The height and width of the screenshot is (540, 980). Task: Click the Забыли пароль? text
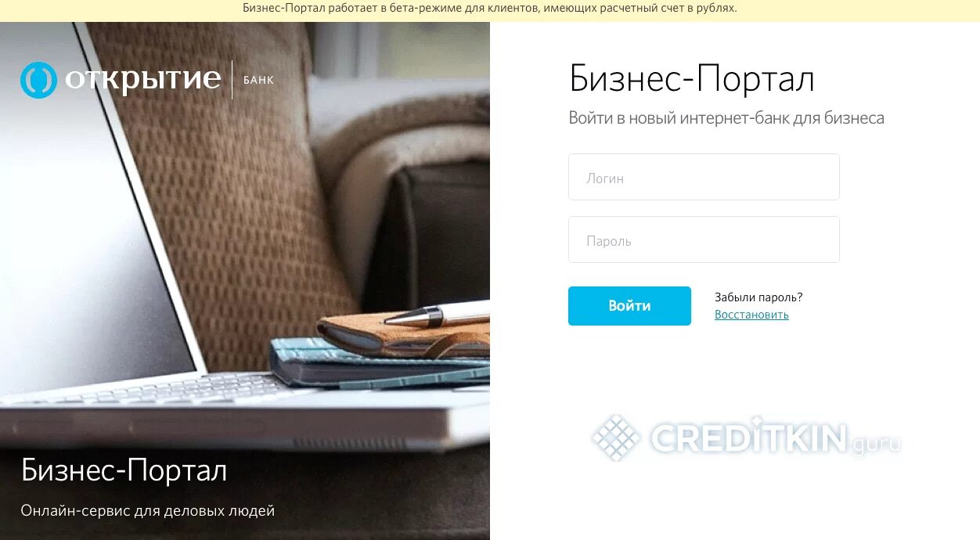tap(758, 297)
